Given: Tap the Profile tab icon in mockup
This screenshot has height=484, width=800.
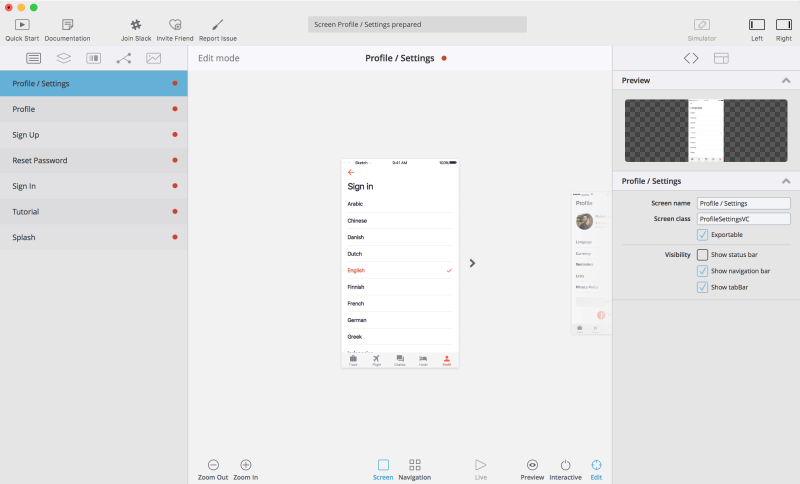Looking at the screenshot, I should (446, 361).
